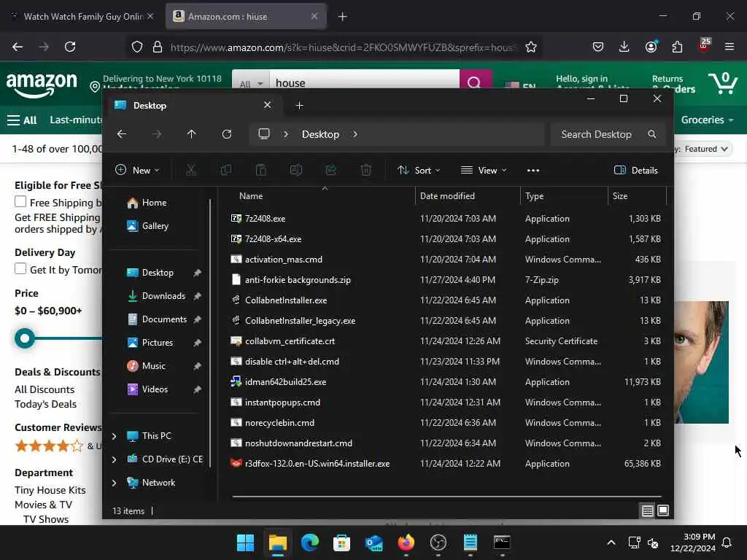Viewport: 747px width, 560px height.
Task: Open the command prompt taskbar icon
Action: pyautogui.click(x=502, y=542)
